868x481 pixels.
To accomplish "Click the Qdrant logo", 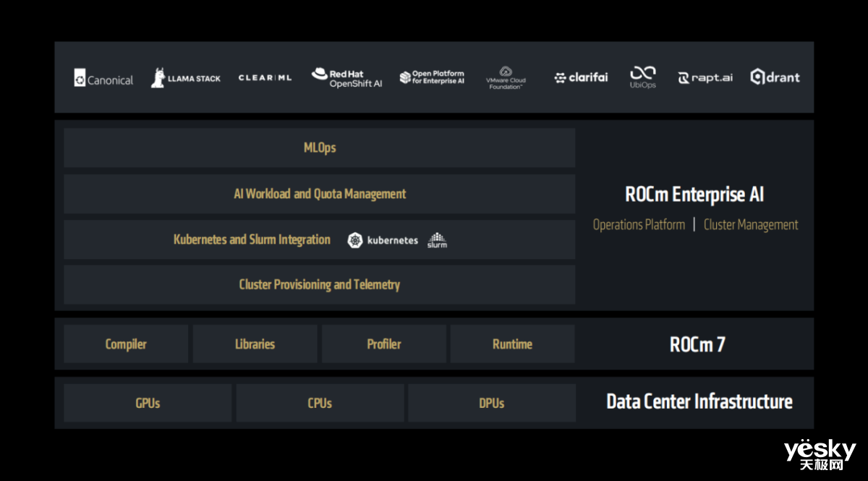I will pyautogui.click(x=775, y=77).
